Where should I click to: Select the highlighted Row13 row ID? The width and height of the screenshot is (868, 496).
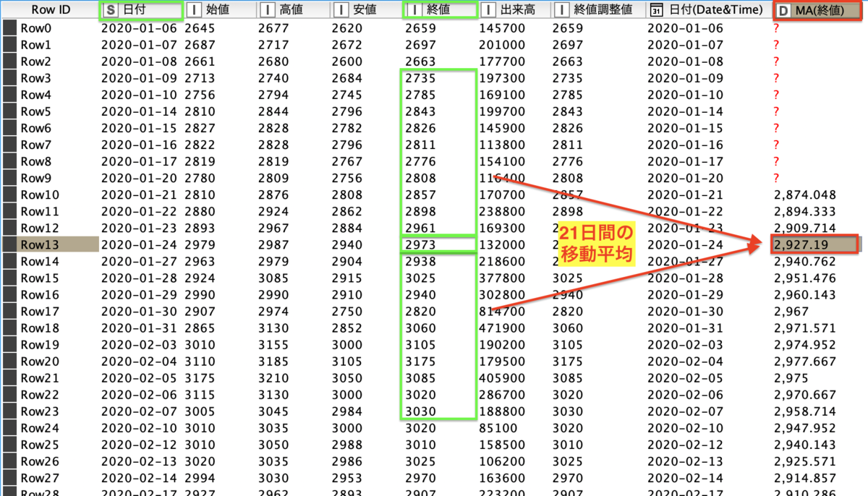(38, 244)
